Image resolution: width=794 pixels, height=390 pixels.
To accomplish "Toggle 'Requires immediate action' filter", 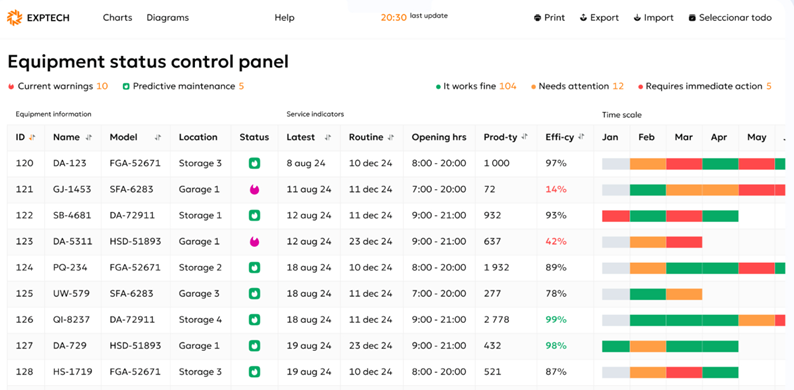I will point(705,87).
